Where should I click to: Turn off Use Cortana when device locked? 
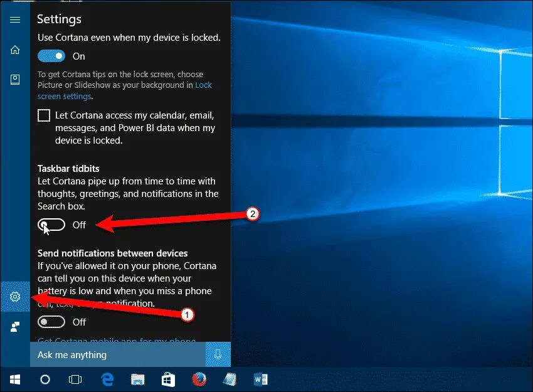tap(51, 56)
